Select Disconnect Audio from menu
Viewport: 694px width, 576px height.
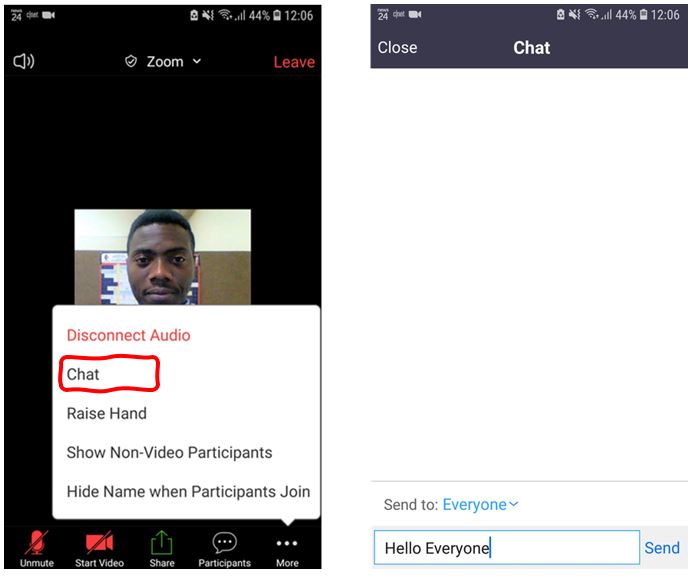[128, 335]
